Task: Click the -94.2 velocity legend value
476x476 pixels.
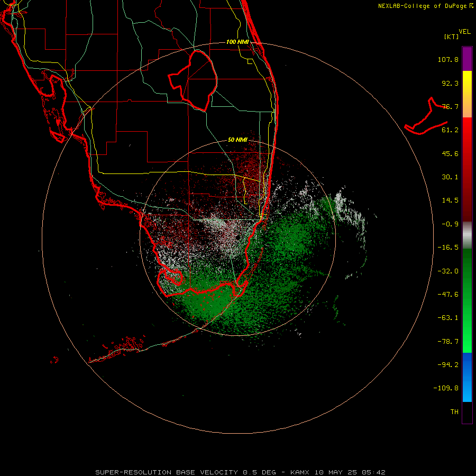Action: pyautogui.click(x=448, y=364)
